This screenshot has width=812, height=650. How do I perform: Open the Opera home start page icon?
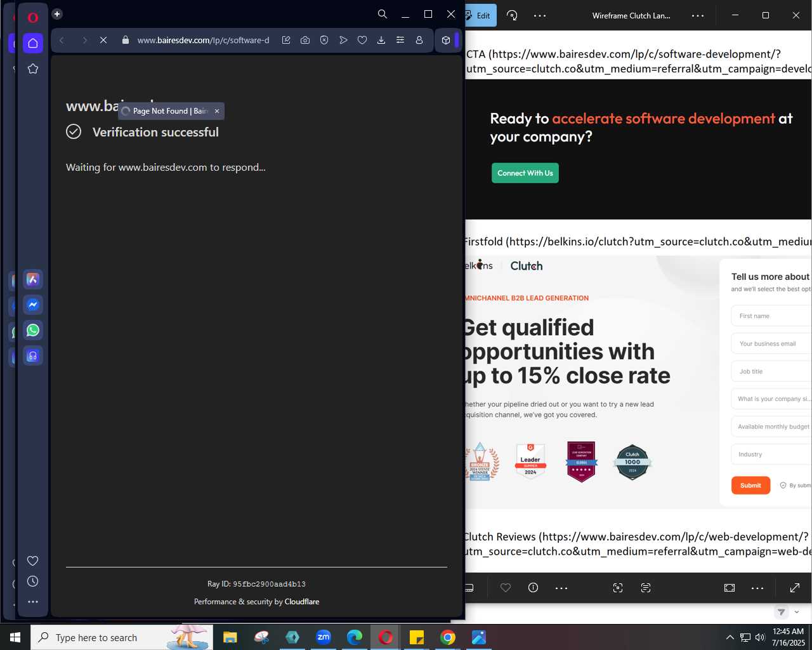(33, 43)
